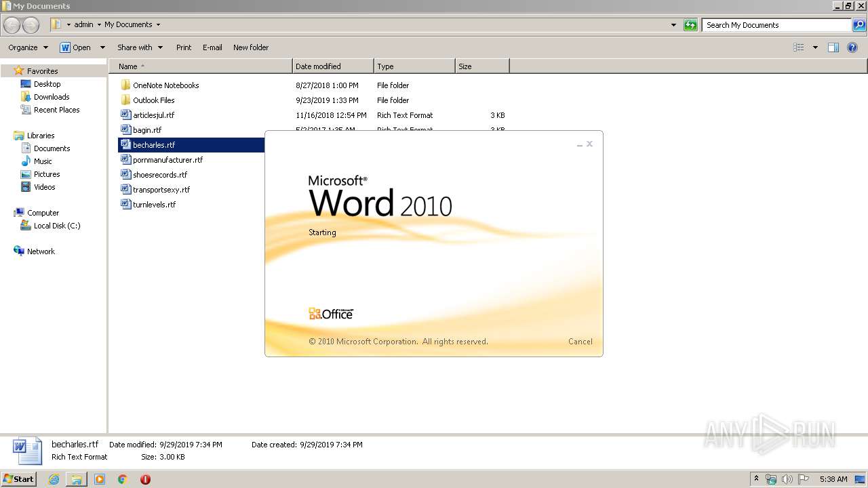The height and width of the screenshot is (488, 868).
Task: Sort by Date modified column header
Action: tap(333, 66)
